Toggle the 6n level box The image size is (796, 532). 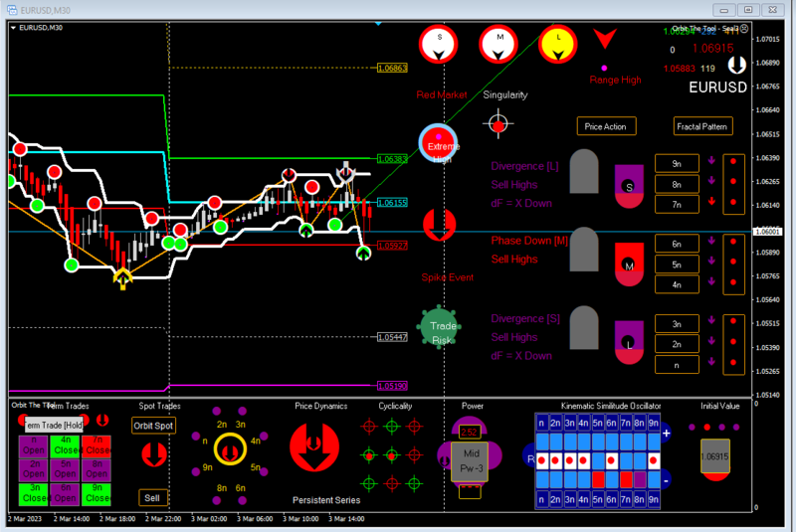(x=677, y=244)
